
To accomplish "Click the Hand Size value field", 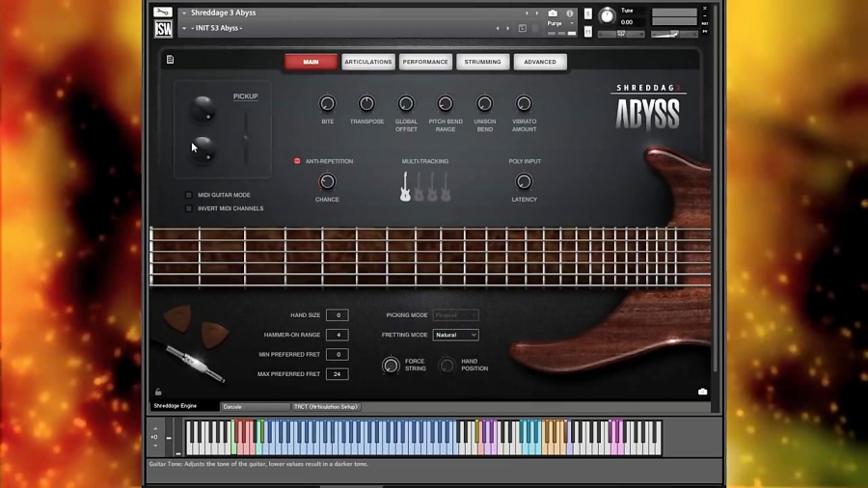I will [x=338, y=315].
